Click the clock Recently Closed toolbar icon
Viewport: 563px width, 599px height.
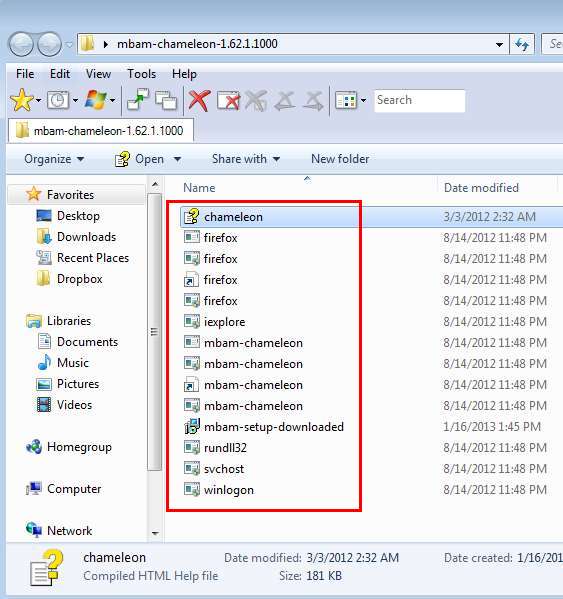pos(58,100)
